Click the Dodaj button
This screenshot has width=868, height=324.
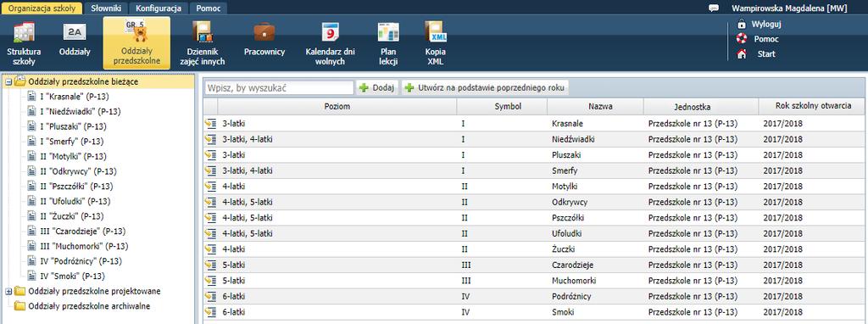[x=377, y=87]
